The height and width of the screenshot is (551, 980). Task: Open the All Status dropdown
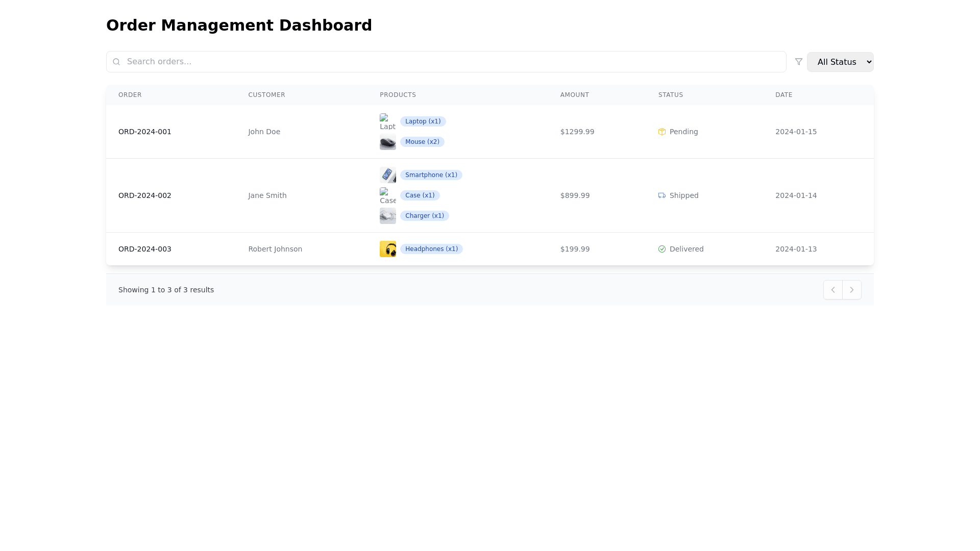tap(840, 62)
